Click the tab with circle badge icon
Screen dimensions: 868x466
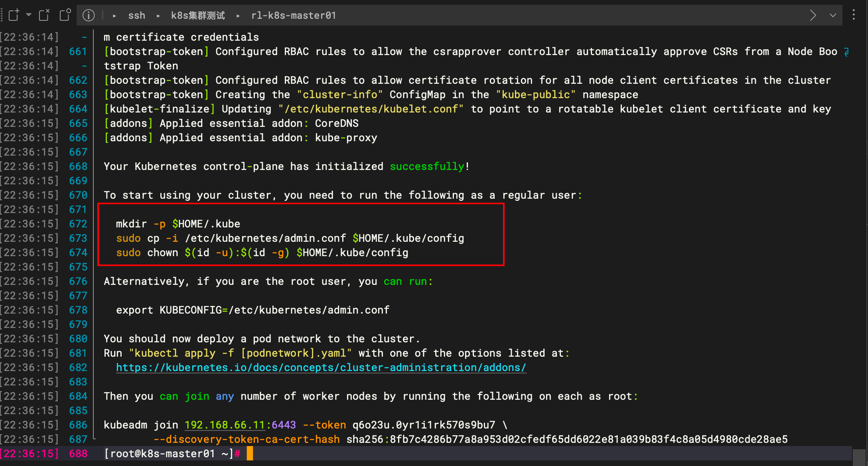point(65,15)
